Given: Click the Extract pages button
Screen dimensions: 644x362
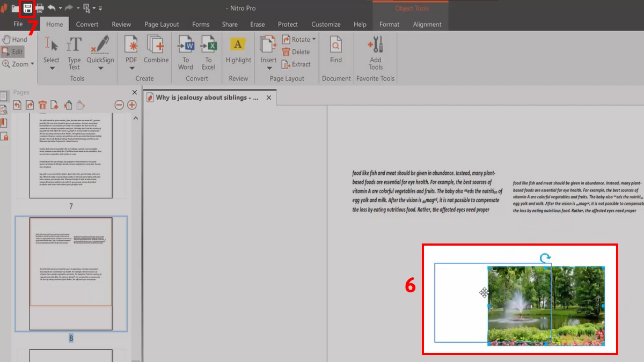Looking at the screenshot, I should coord(296,64).
